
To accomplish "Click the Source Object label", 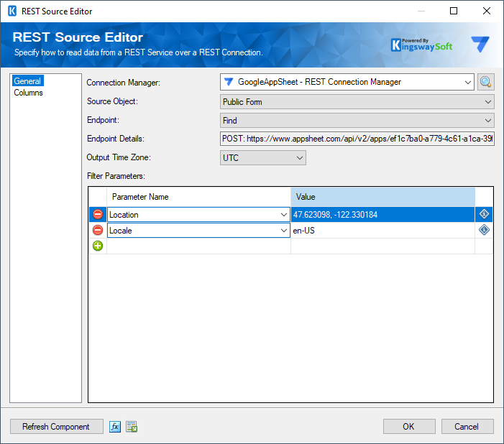I will coord(112,101).
